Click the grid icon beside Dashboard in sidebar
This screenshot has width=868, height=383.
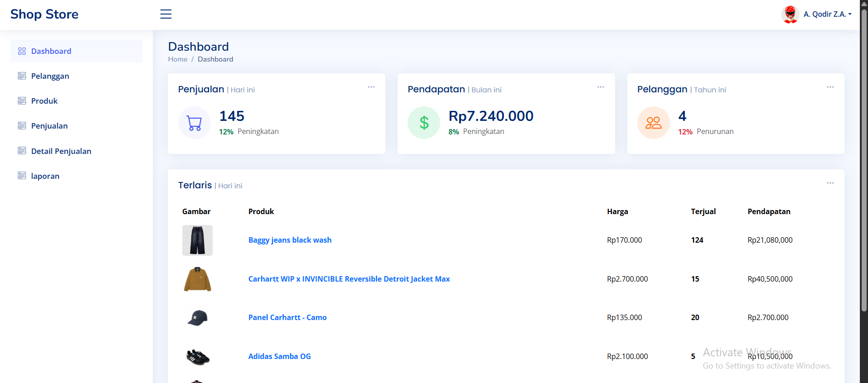click(22, 51)
